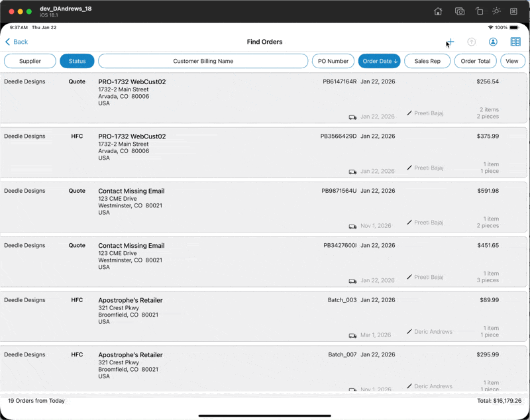Toggle the Order Total filter
Viewport: 530px width, 420px height.
475,61
